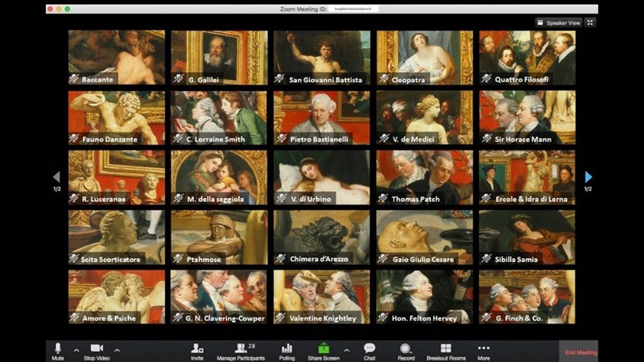
Task: Click muted mic icon on Baccante tile
Action: click(x=74, y=78)
